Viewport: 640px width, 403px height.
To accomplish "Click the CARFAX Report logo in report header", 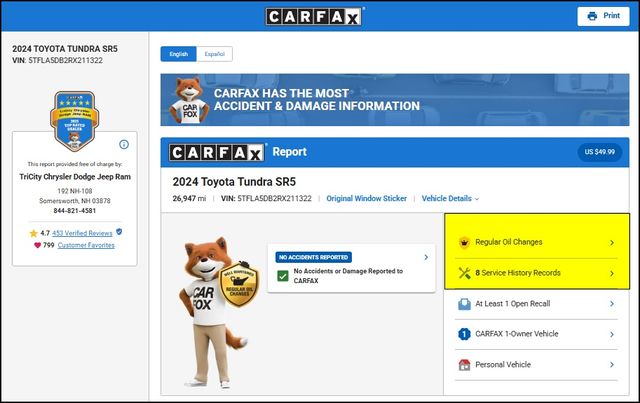I will (x=216, y=152).
